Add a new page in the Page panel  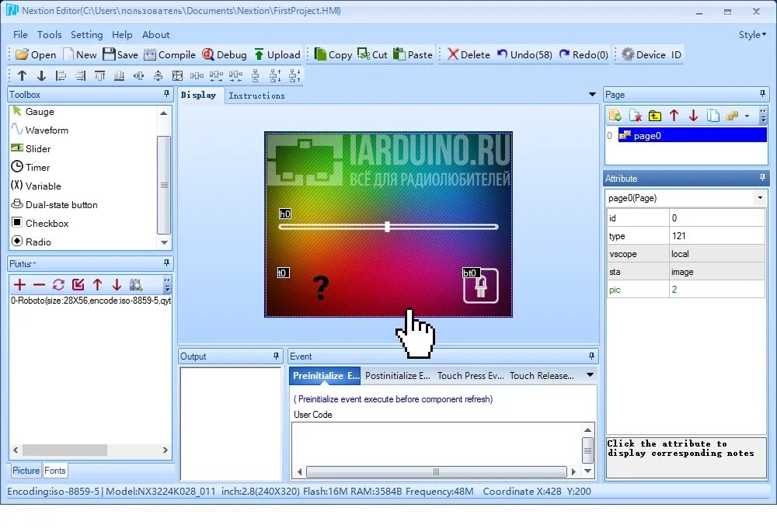click(614, 115)
